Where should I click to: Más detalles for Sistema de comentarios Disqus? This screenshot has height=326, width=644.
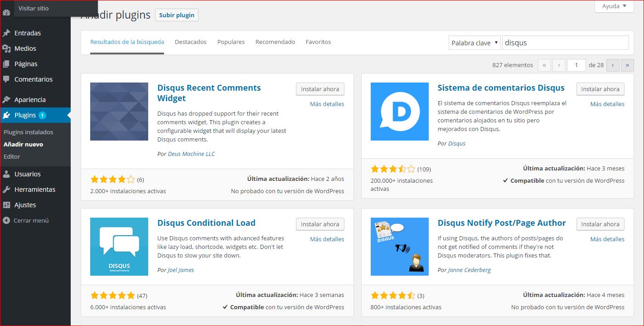click(x=607, y=104)
